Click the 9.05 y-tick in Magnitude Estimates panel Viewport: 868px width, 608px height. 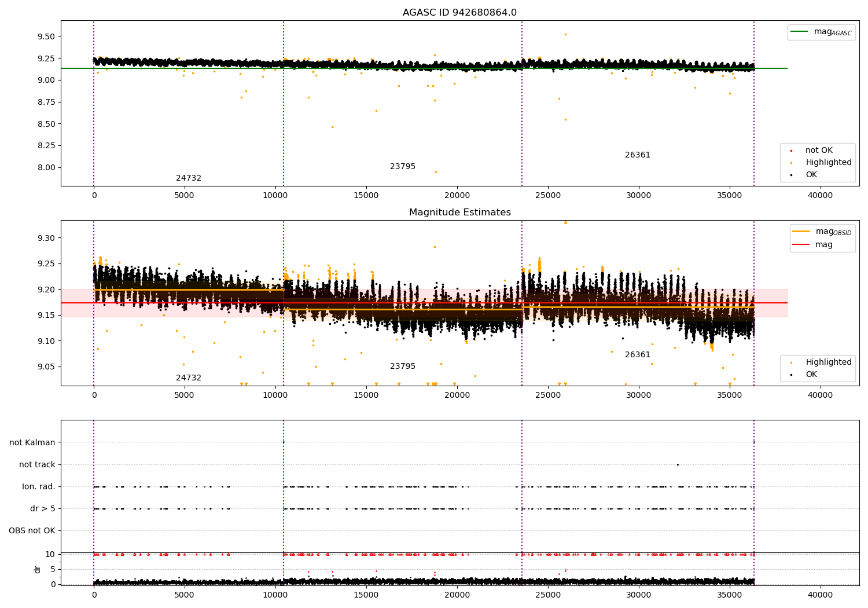(x=46, y=367)
